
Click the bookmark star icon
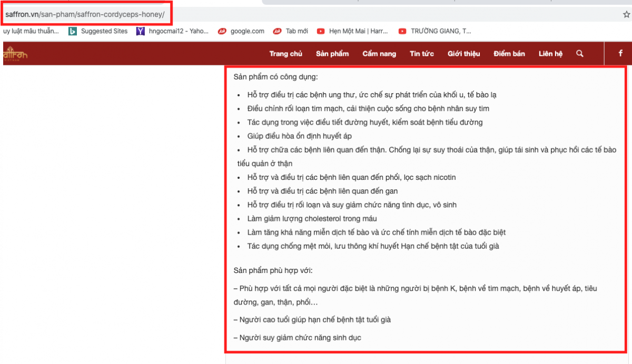626,15
